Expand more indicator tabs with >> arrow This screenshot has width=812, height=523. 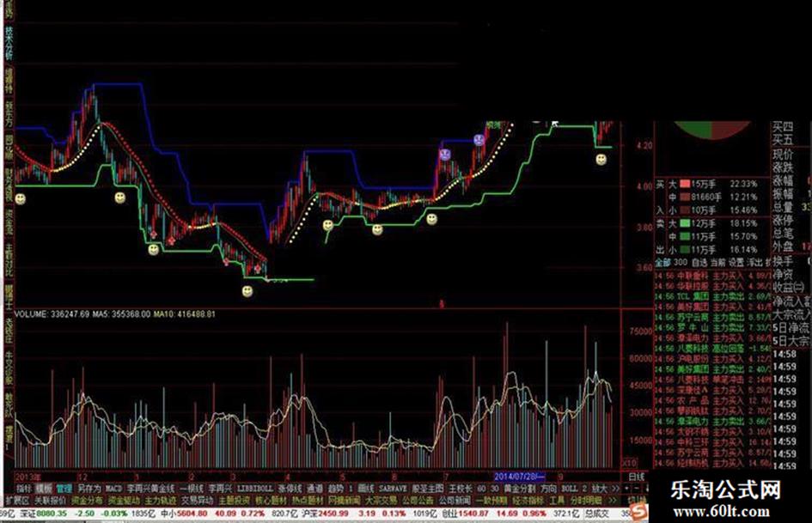(x=614, y=489)
